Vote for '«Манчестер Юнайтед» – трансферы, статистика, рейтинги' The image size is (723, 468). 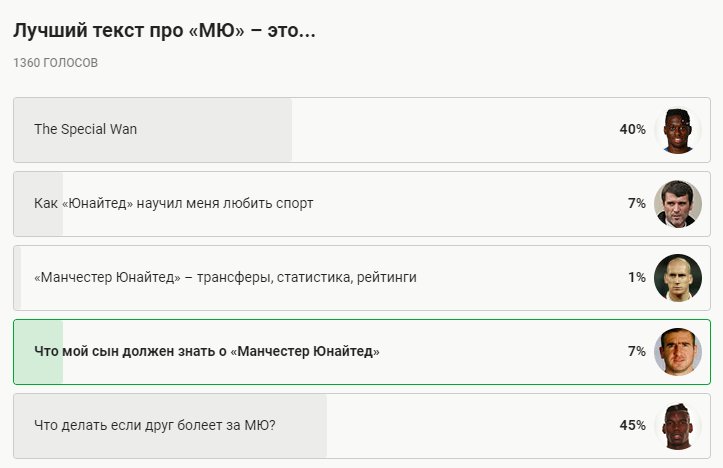pyautogui.click(x=225, y=278)
